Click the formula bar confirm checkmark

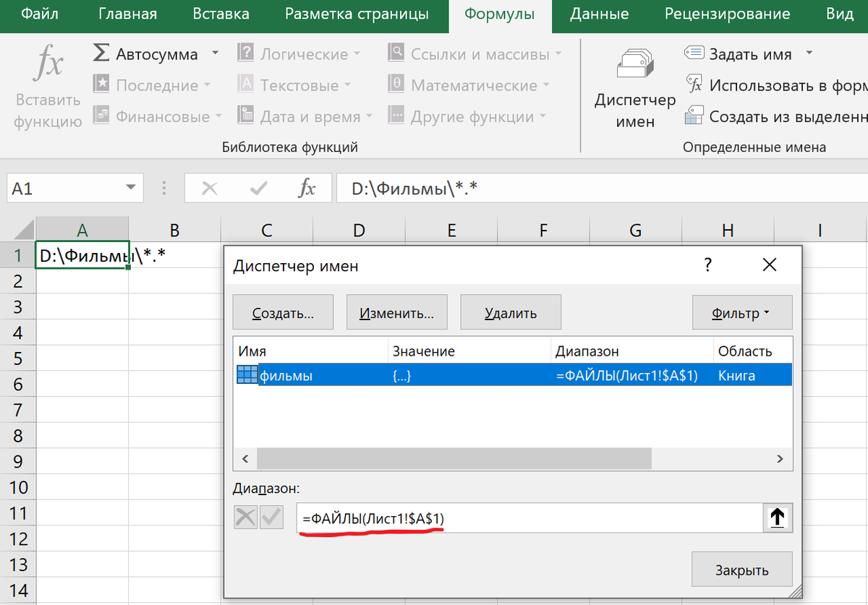[x=258, y=189]
